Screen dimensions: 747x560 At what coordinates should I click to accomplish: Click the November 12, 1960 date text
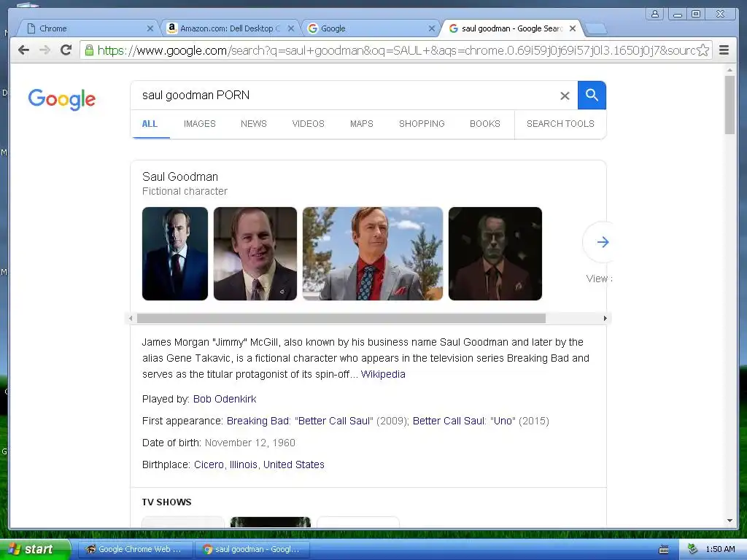coord(250,443)
